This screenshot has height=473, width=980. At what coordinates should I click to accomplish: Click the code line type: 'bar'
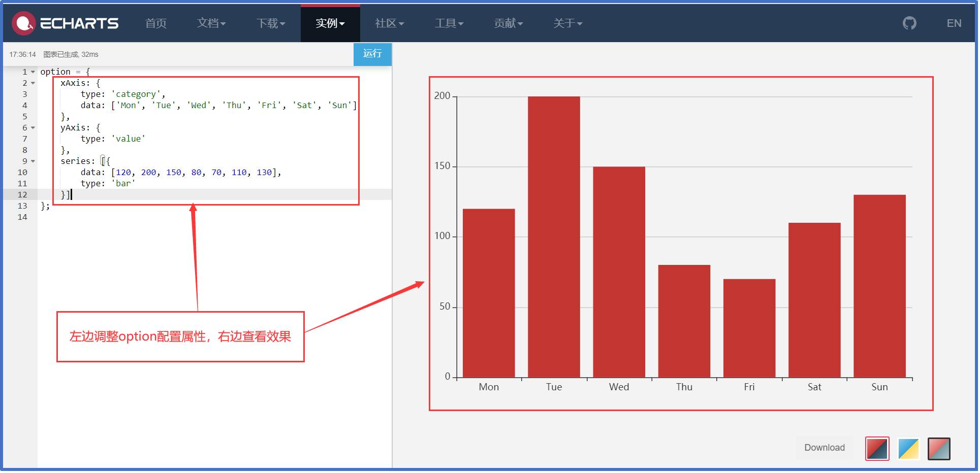coord(108,184)
